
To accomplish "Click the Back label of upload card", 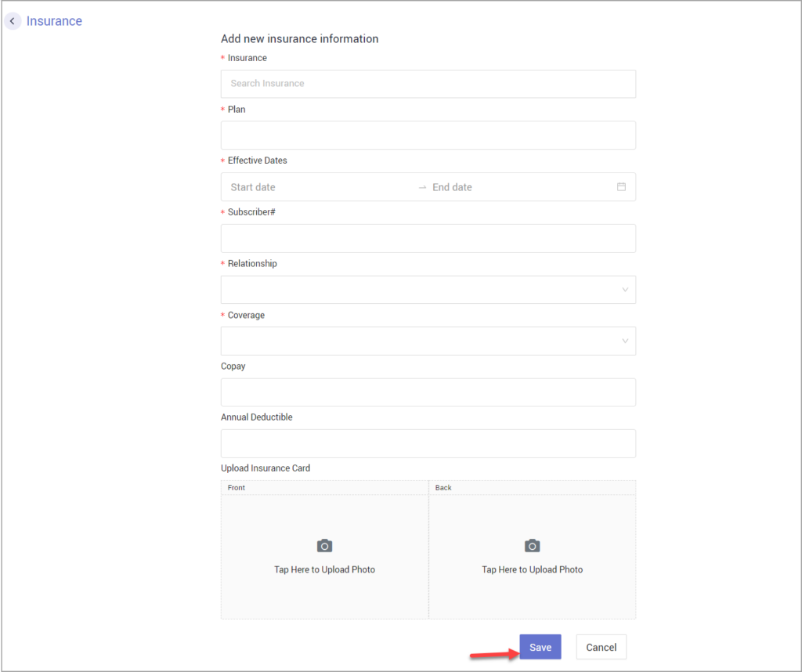I will [443, 488].
